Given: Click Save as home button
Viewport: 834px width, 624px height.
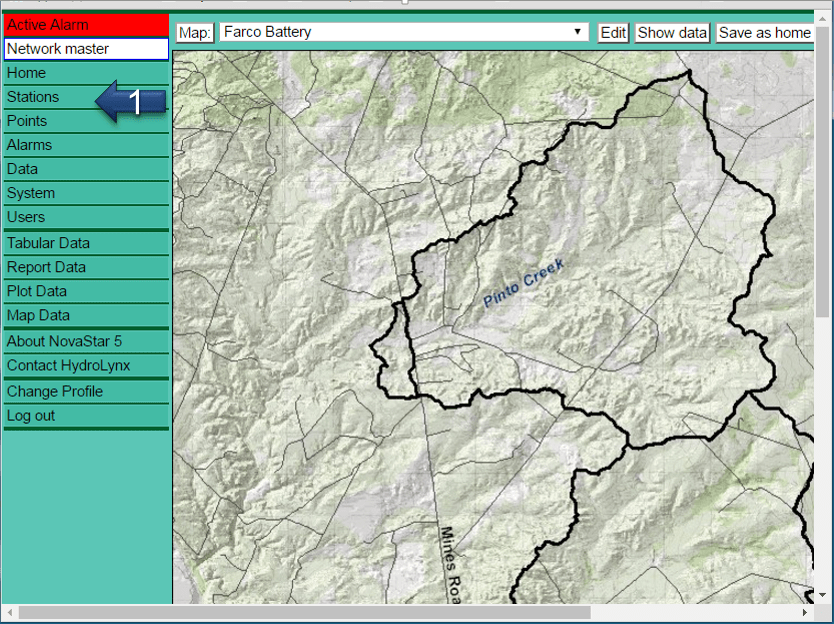Looking at the screenshot, I should (764, 33).
